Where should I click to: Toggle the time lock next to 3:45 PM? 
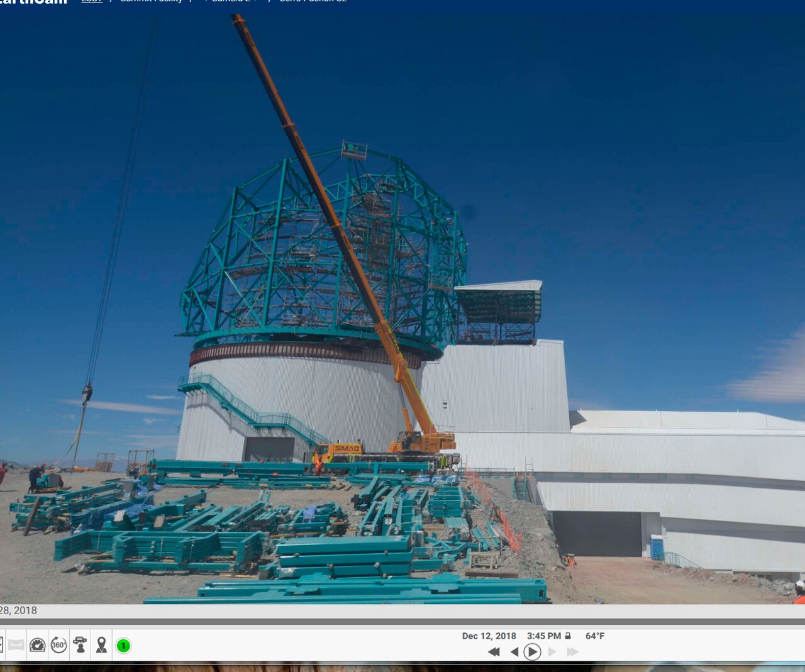[568, 636]
